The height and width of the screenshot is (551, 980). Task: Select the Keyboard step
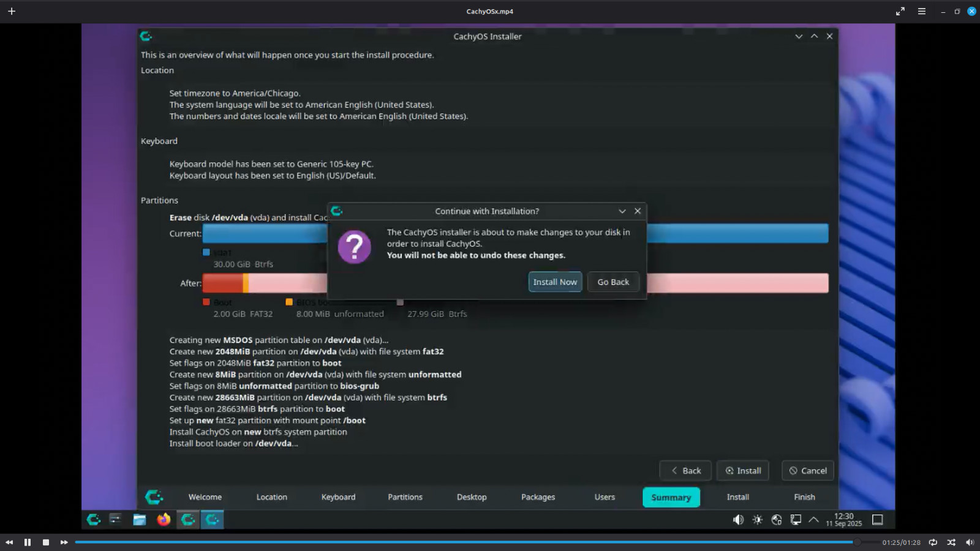point(338,497)
